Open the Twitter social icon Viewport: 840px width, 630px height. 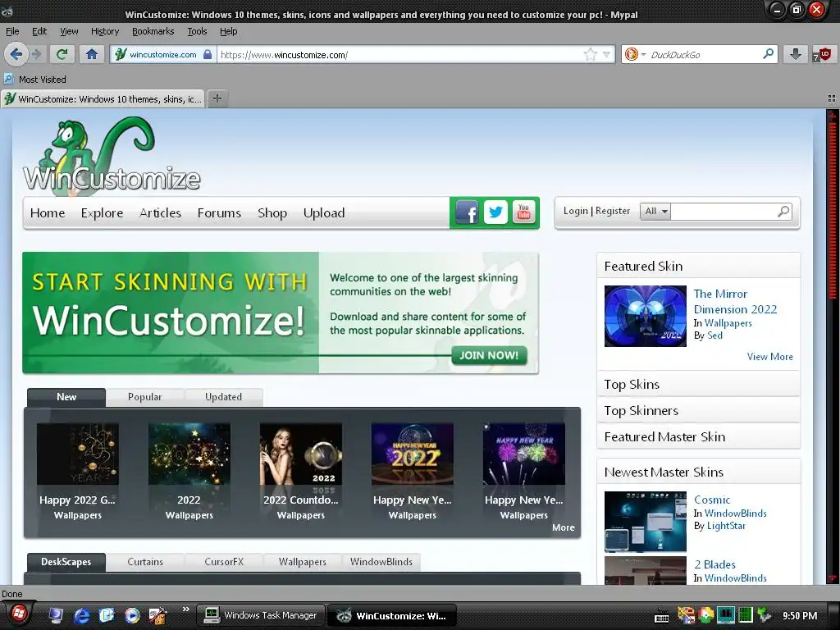pyautogui.click(x=495, y=212)
